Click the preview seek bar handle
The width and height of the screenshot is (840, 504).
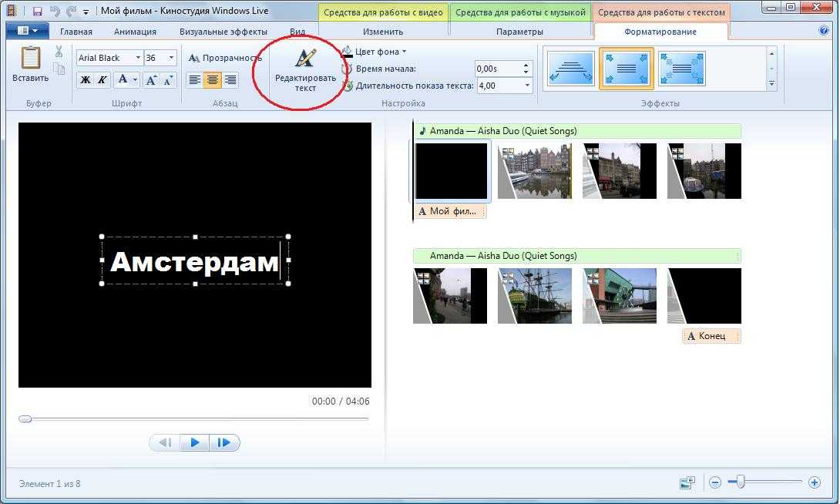pos(25,418)
